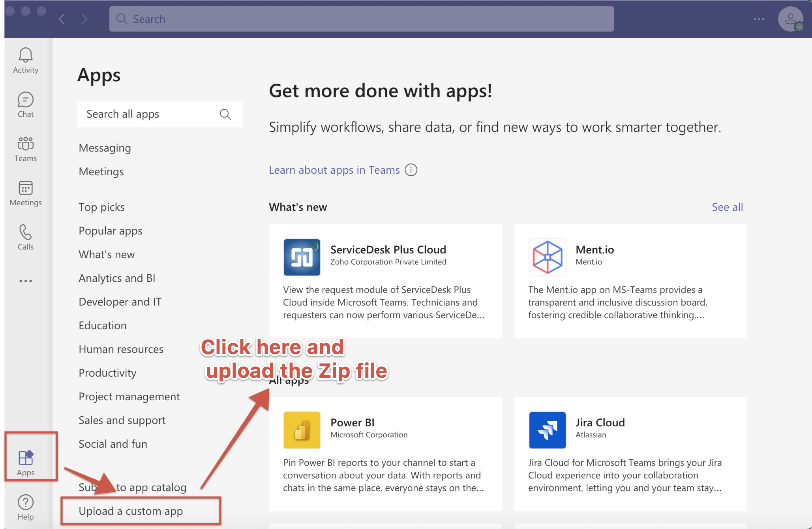Viewport: 812px width, 529px height.
Task: Click the Ment.io description text
Action: coord(618,302)
